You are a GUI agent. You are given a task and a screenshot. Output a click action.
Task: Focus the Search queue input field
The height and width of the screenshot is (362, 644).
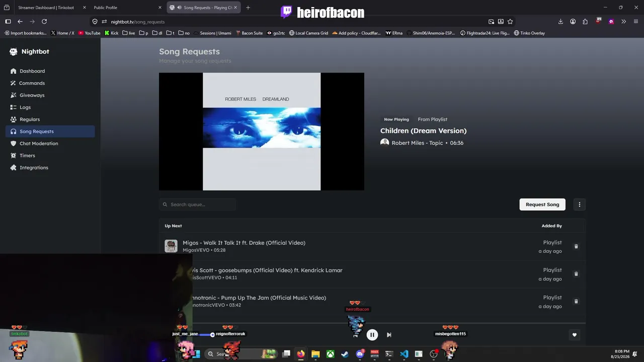[198, 205]
